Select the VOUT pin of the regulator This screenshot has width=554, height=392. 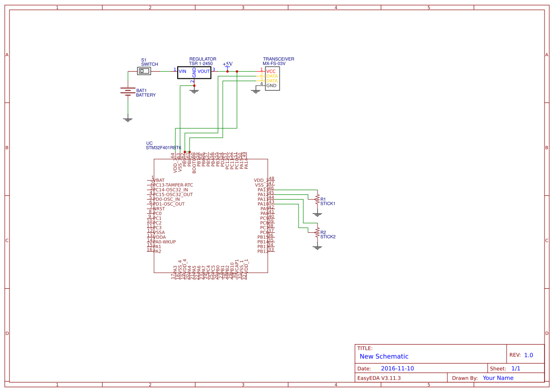204,71
